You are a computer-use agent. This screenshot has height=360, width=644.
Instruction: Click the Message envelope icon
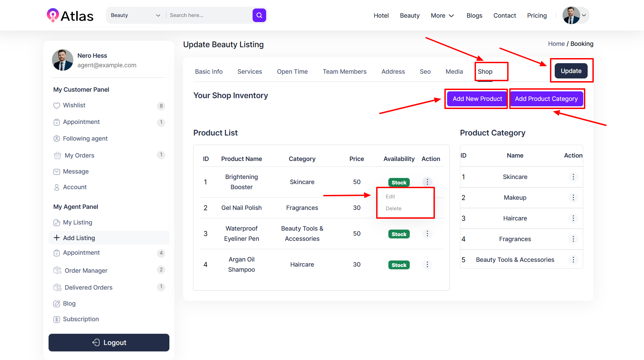[57, 172]
